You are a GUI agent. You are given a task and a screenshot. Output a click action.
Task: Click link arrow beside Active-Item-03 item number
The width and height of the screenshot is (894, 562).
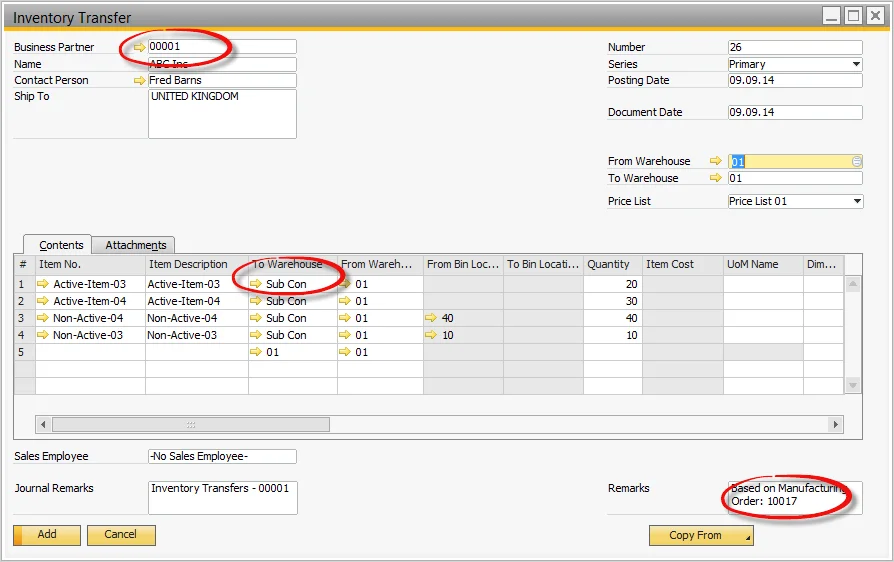pos(43,284)
